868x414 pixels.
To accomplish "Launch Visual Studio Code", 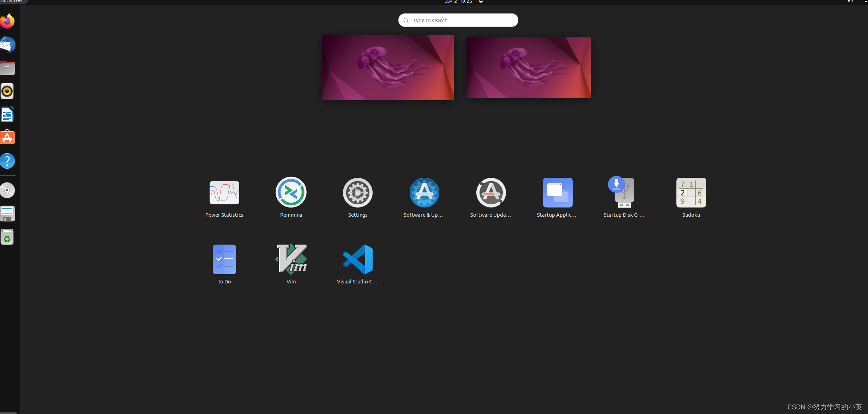I will [x=357, y=260].
